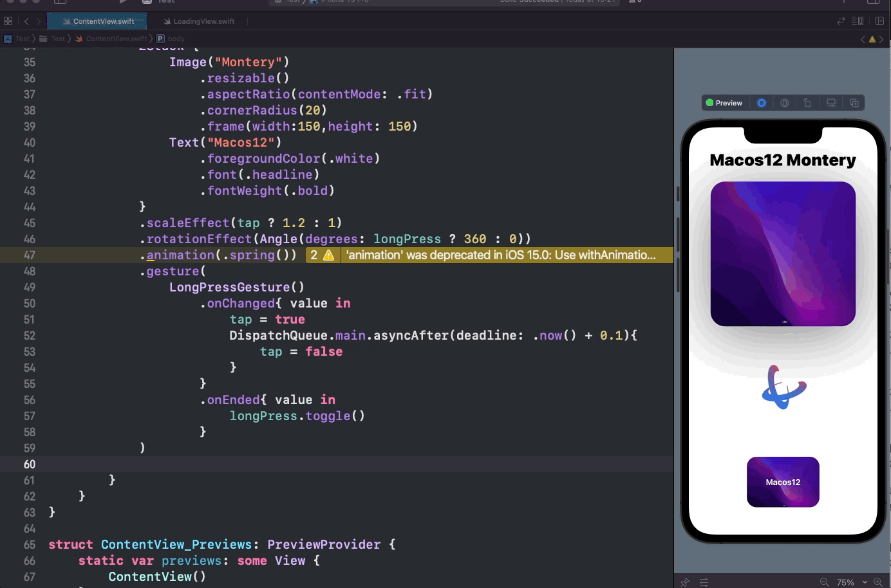Screen dimensions: 891x588
Task: Click the spinning loader graphic in preview
Action: 783,387
